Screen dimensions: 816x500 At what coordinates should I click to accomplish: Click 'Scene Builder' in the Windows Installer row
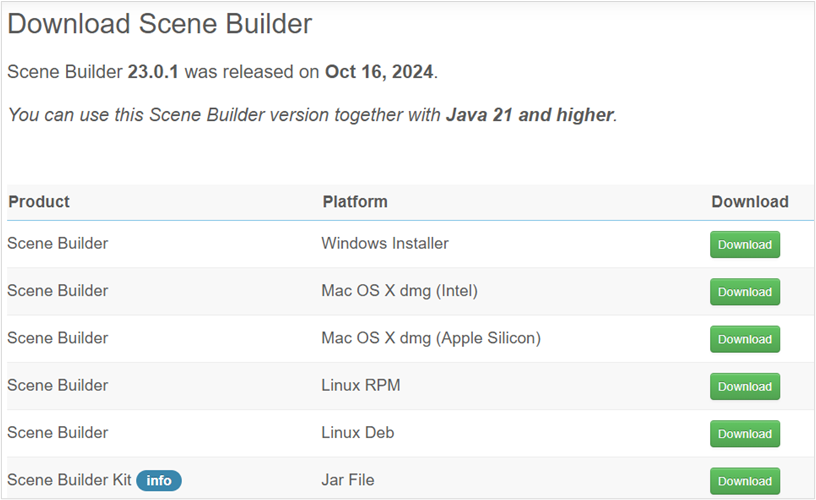click(x=58, y=243)
